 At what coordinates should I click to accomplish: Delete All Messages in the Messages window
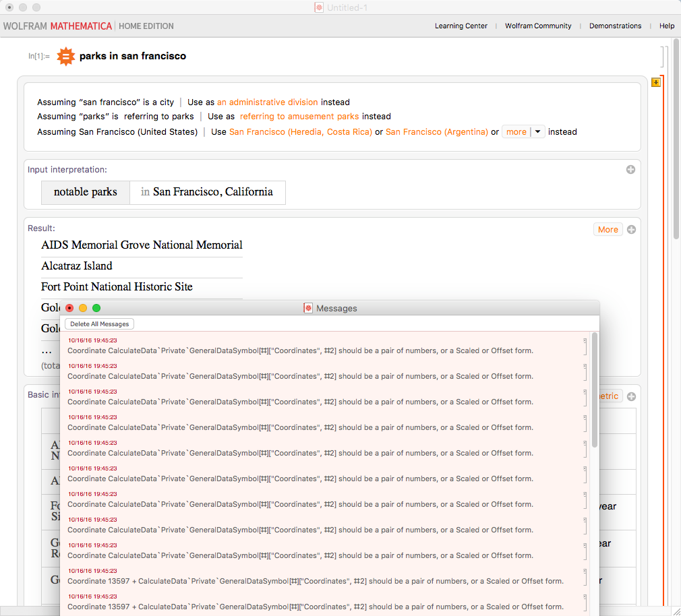tap(100, 324)
